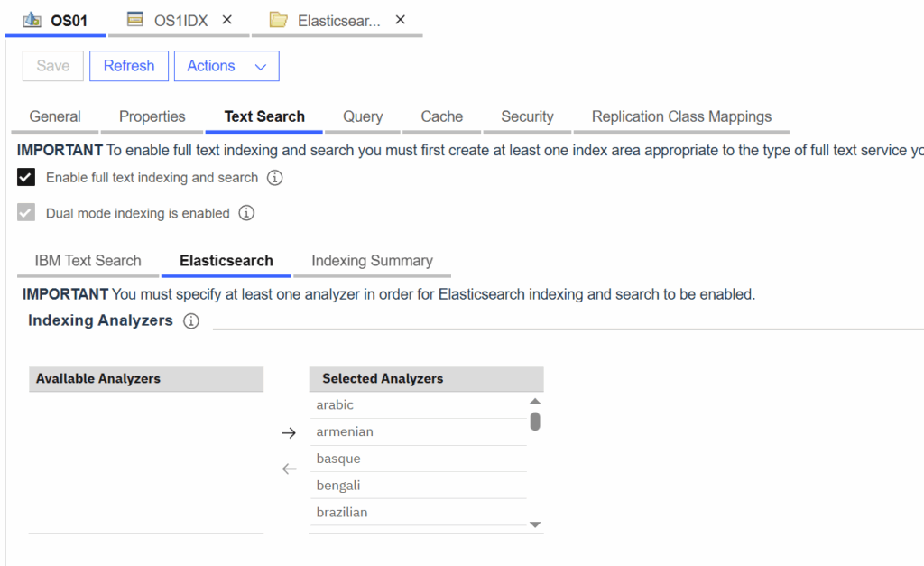Viewport: 924px width, 566px height.
Task: Switch to the Security tab
Action: pyautogui.click(x=527, y=116)
